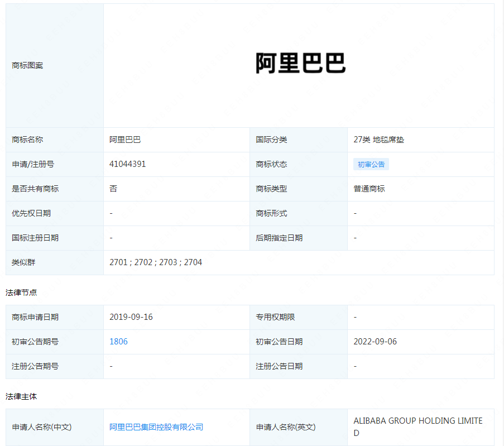Open 阿里巴巴集团控股有限公司 applicant link
This screenshot has width=504, height=446.
[156, 427]
